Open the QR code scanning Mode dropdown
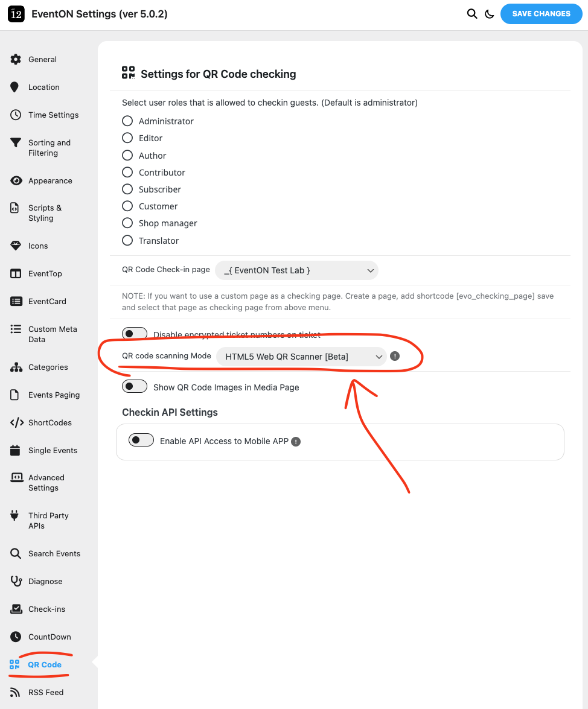Screen dimensions: 588x709 (301, 357)
